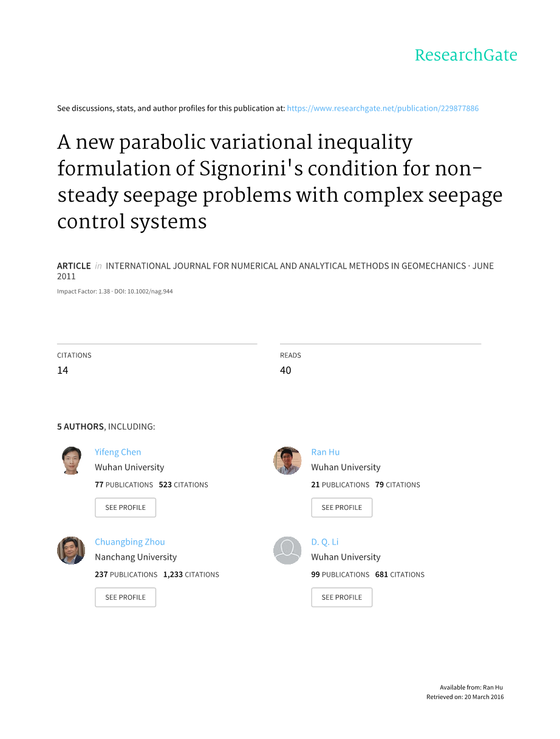This screenshot has height=739, width=560.
Task: Click the article title text
Action: click(x=279, y=182)
